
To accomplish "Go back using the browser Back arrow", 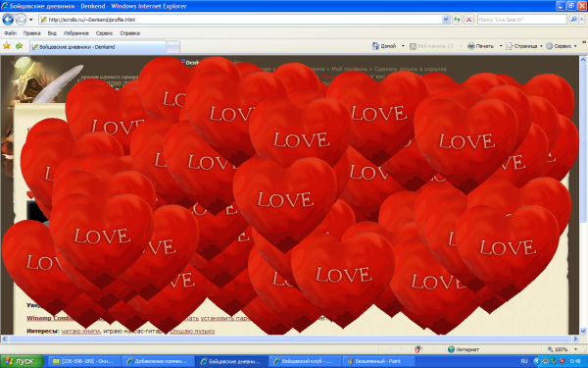I will point(8,20).
